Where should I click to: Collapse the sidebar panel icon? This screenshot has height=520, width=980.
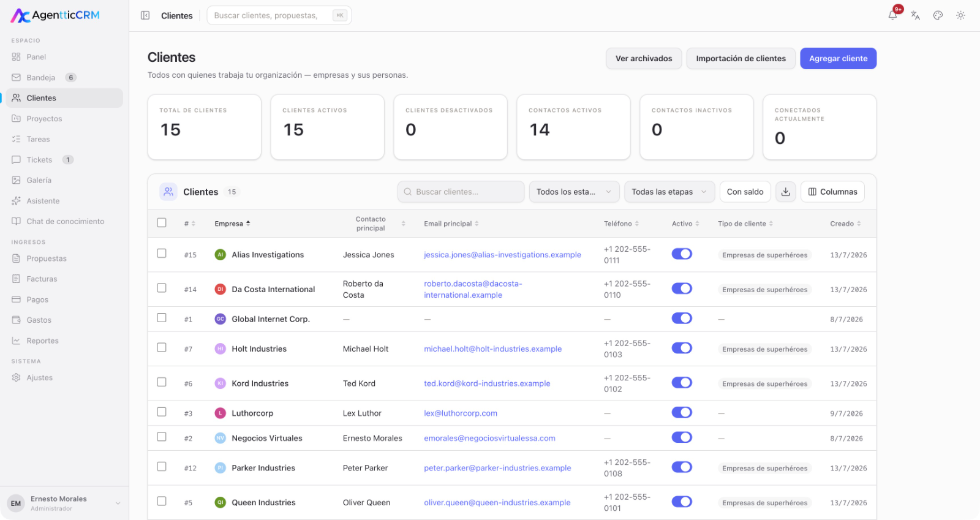pyautogui.click(x=145, y=15)
